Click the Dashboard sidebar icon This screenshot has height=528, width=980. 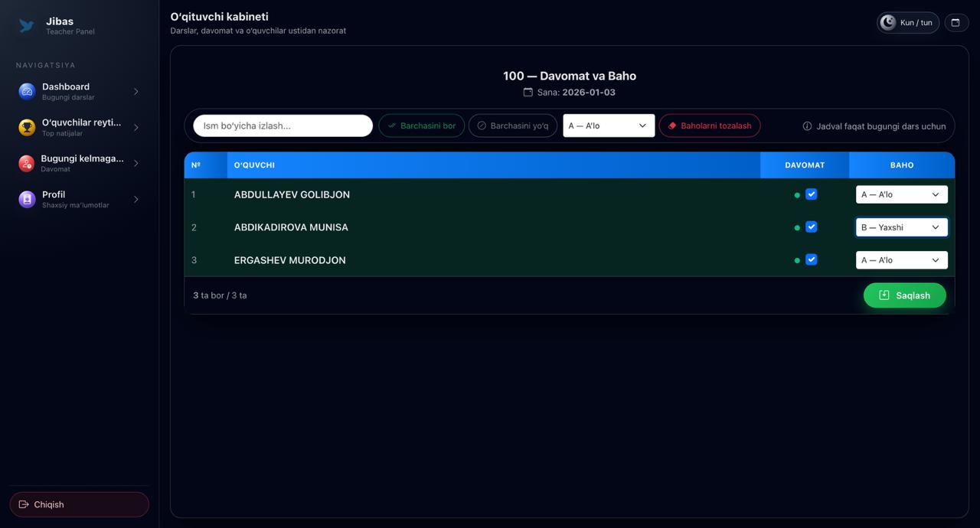pos(27,92)
